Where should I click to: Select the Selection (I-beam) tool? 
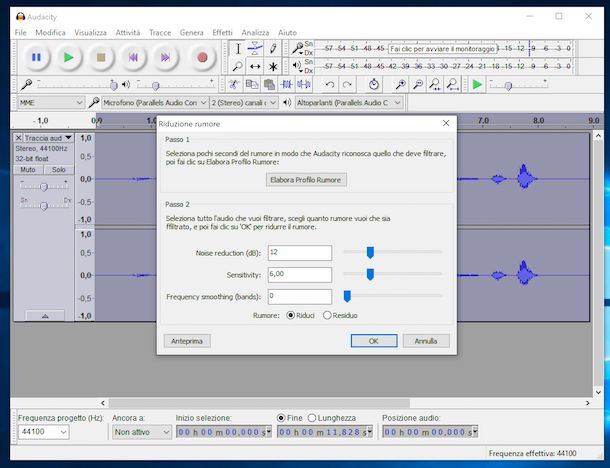[x=238, y=49]
